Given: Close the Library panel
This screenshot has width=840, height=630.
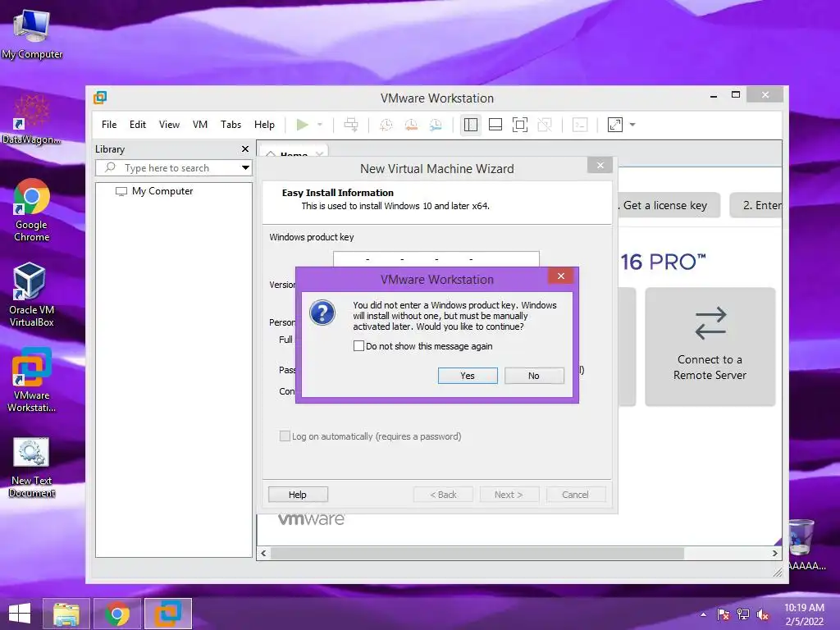Looking at the screenshot, I should (245, 149).
